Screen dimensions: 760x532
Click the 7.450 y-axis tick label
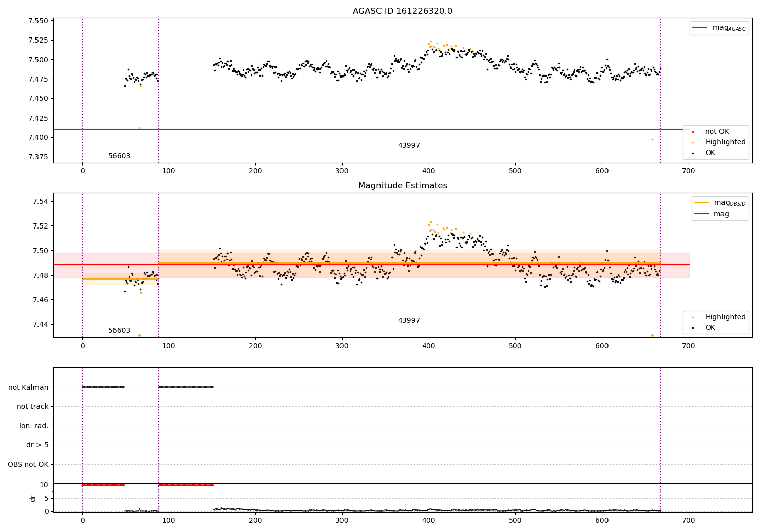tap(38, 98)
